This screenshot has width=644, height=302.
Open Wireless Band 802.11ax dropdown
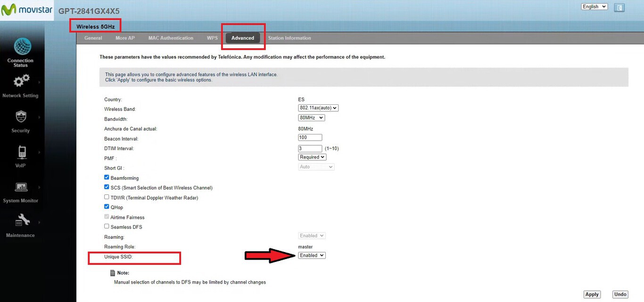pos(318,108)
